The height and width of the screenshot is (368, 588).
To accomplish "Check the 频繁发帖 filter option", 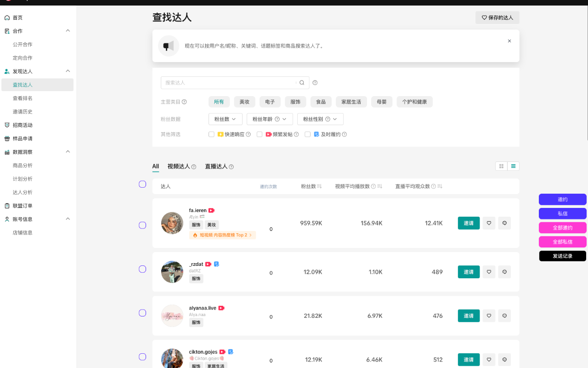I will pyautogui.click(x=260, y=134).
